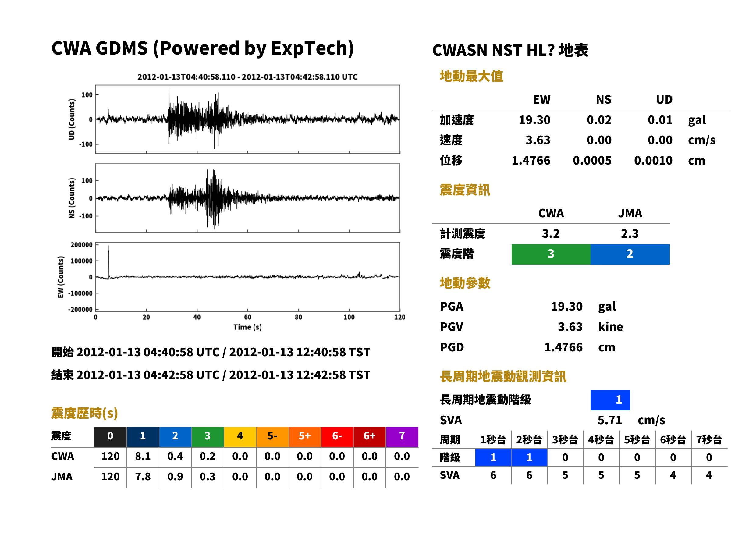This screenshot has width=756, height=540.
Task: Click the green CWA intensity level 3 box
Action: (x=551, y=254)
